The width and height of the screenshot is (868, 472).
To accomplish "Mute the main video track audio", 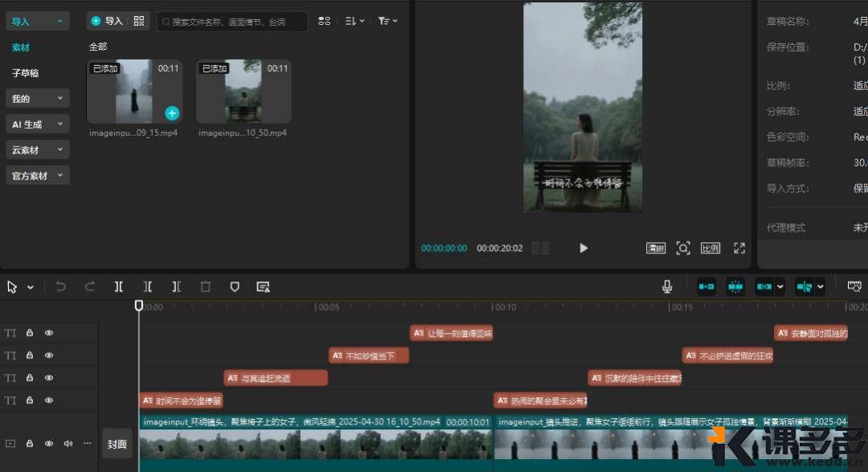I will (x=68, y=444).
